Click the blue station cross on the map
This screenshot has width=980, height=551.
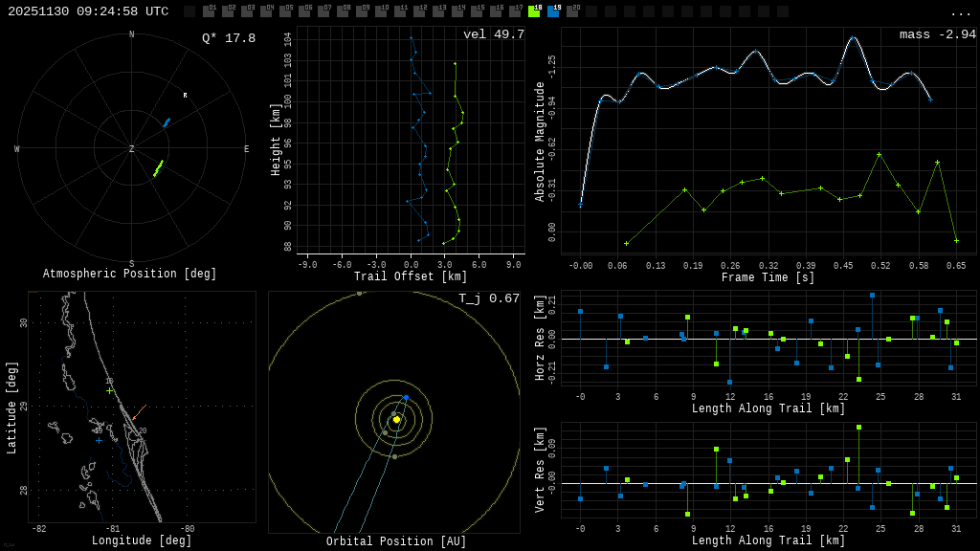[99, 440]
